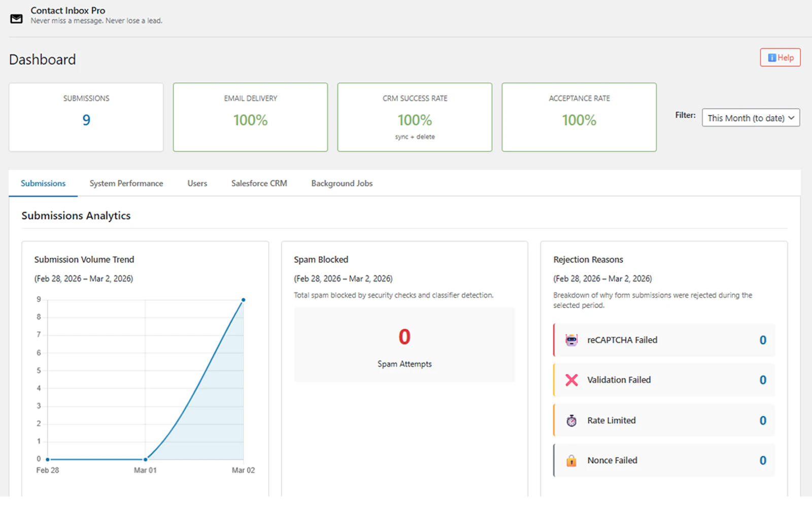Click the Mar 01 x-axis label
Screen dimensions: 812x522
[145, 470]
